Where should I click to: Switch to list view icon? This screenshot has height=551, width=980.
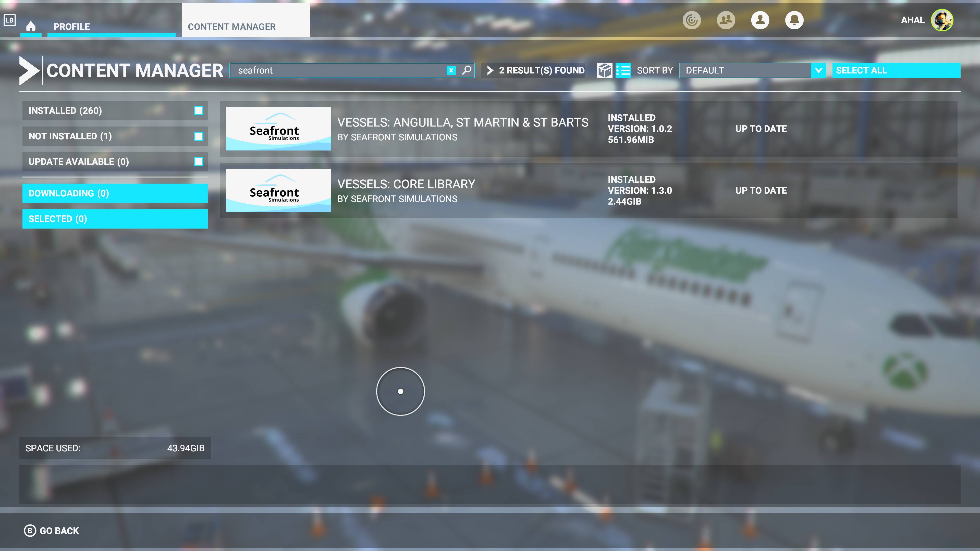pos(623,70)
